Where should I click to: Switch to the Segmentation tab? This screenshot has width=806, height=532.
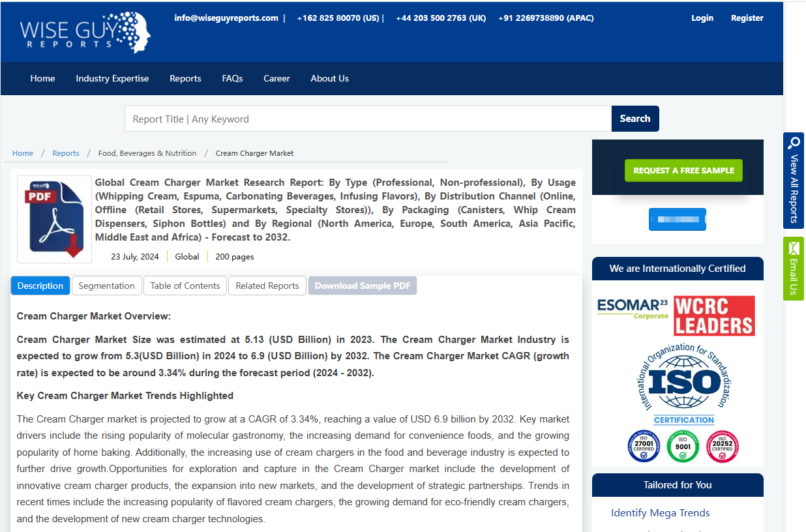point(106,285)
